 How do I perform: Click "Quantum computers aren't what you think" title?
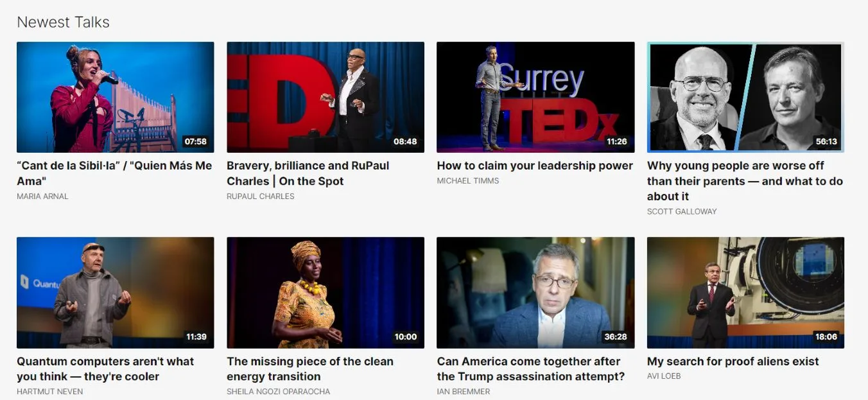pos(105,369)
